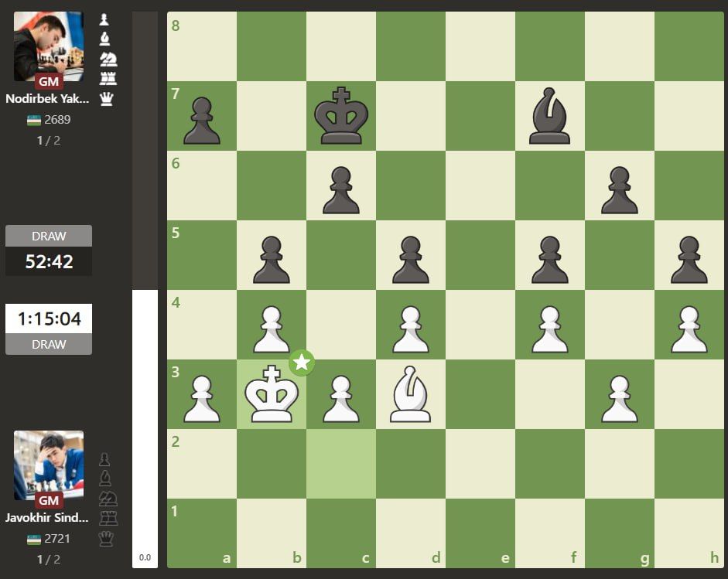Image resolution: width=728 pixels, height=579 pixels.
Task: Click the DRAW label below 1:15:04 clock
Action: 49,345
